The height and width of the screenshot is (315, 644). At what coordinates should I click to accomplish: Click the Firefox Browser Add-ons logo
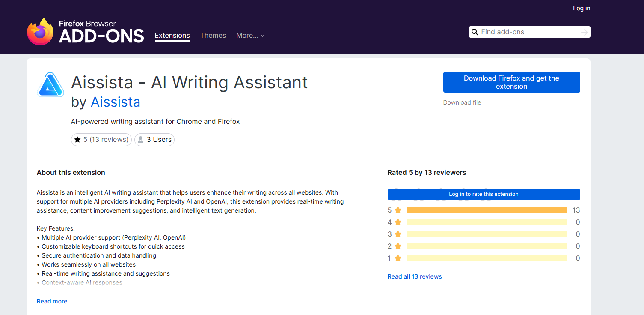point(85,32)
